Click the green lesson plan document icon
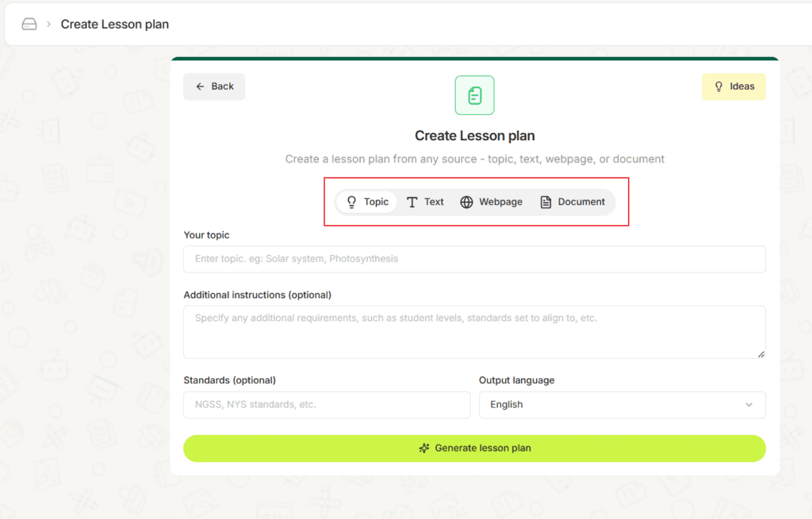This screenshot has height=519, width=812. pyautogui.click(x=474, y=95)
